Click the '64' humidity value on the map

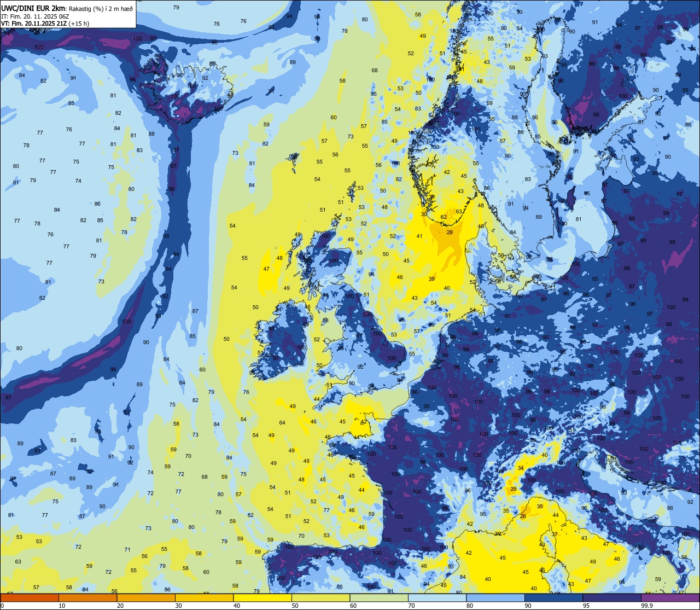tap(282, 423)
